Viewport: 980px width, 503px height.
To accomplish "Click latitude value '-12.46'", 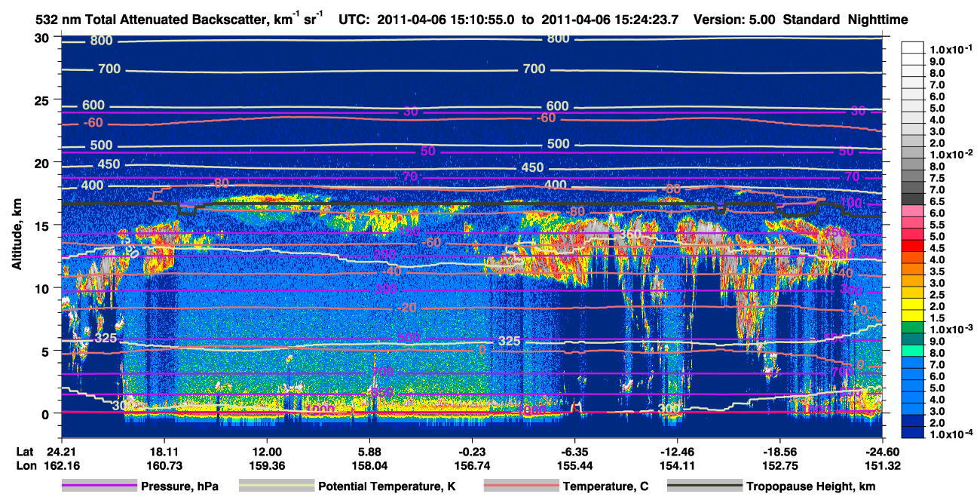I will pos(677,452).
